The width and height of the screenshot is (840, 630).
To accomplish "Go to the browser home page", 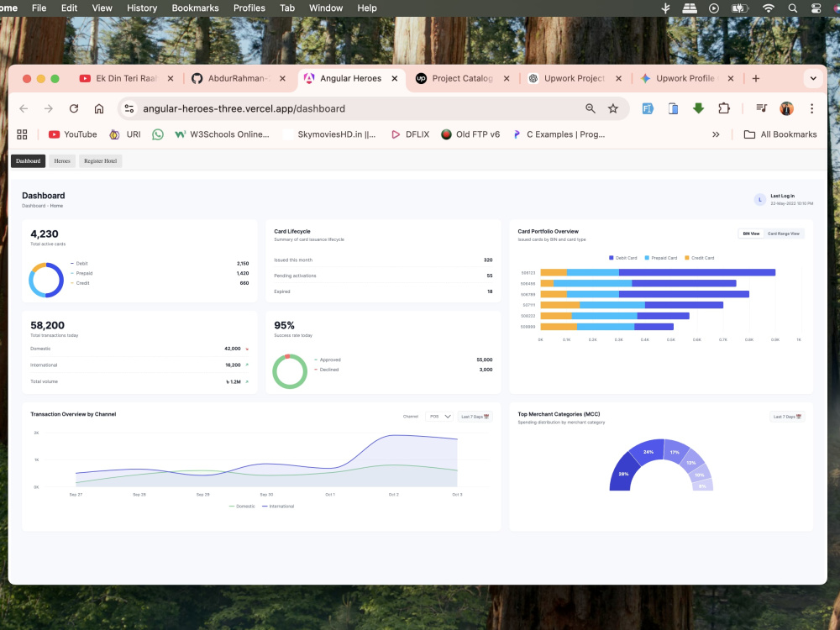I will (99, 108).
